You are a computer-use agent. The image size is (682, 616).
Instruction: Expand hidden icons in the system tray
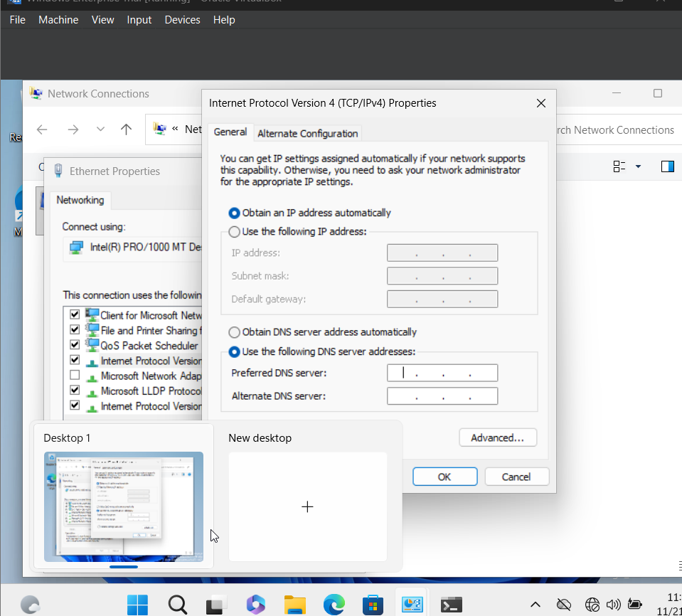536,604
